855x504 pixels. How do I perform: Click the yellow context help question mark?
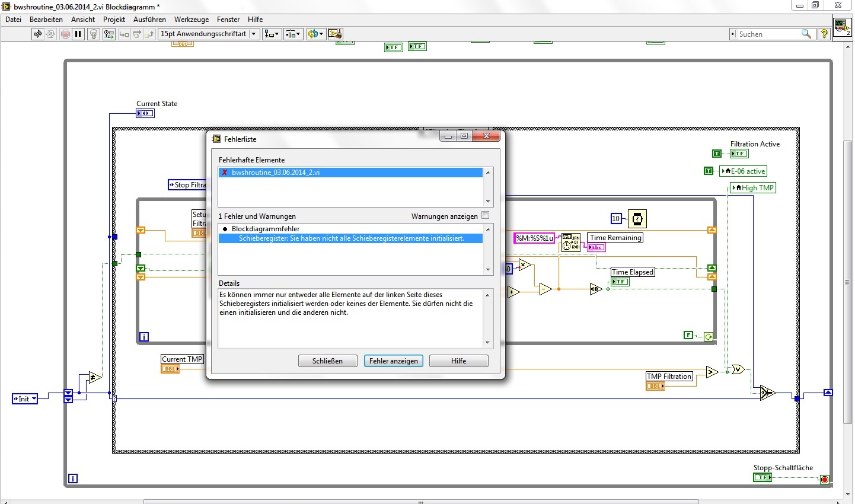point(824,34)
